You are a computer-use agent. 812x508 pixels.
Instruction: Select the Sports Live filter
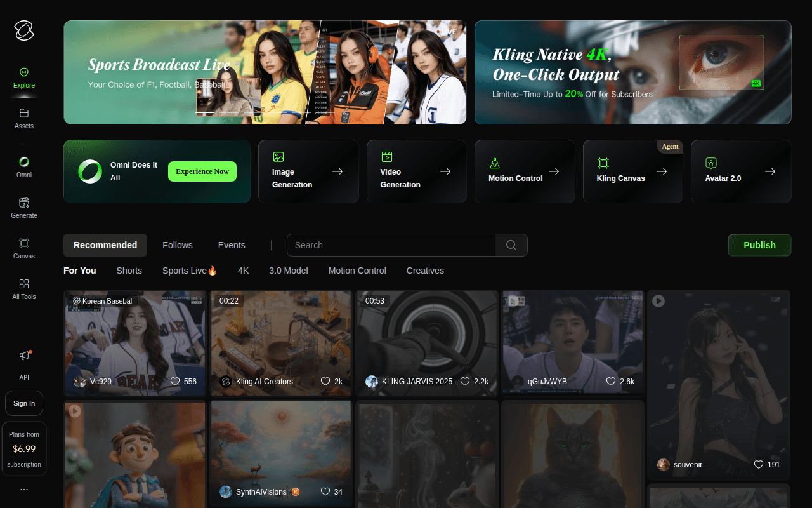click(x=190, y=271)
